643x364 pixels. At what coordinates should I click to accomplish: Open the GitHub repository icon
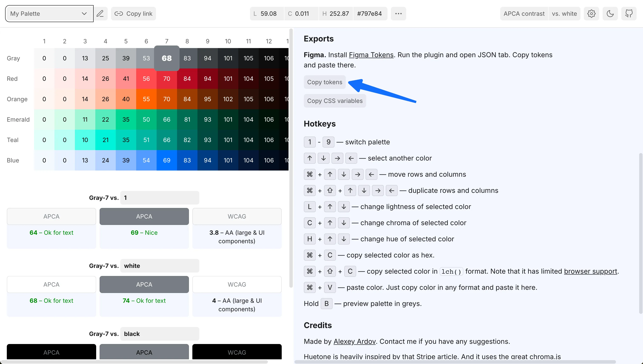629,13
